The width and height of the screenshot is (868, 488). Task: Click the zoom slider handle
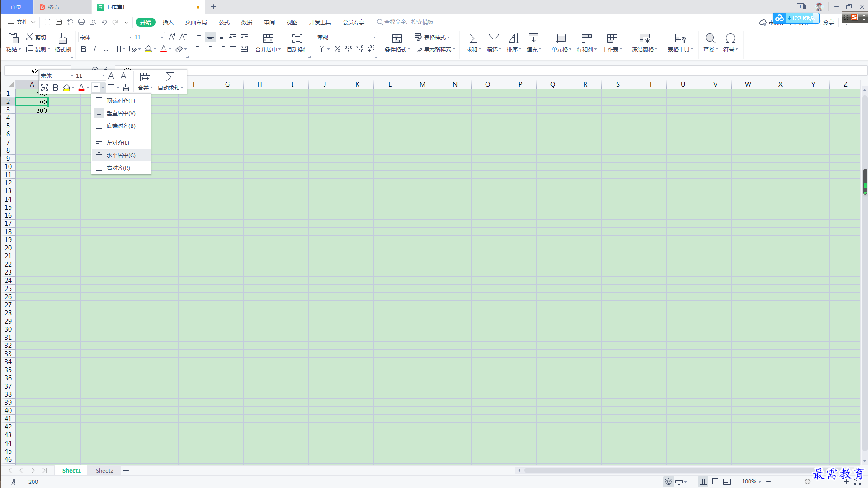point(807,482)
